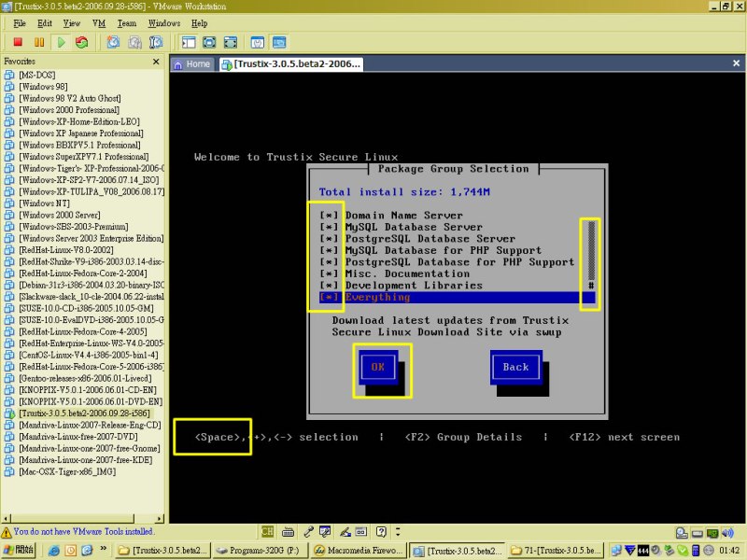
Task: Click the CD-ROM status bar icon labeled CH
Action: pos(267,531)
